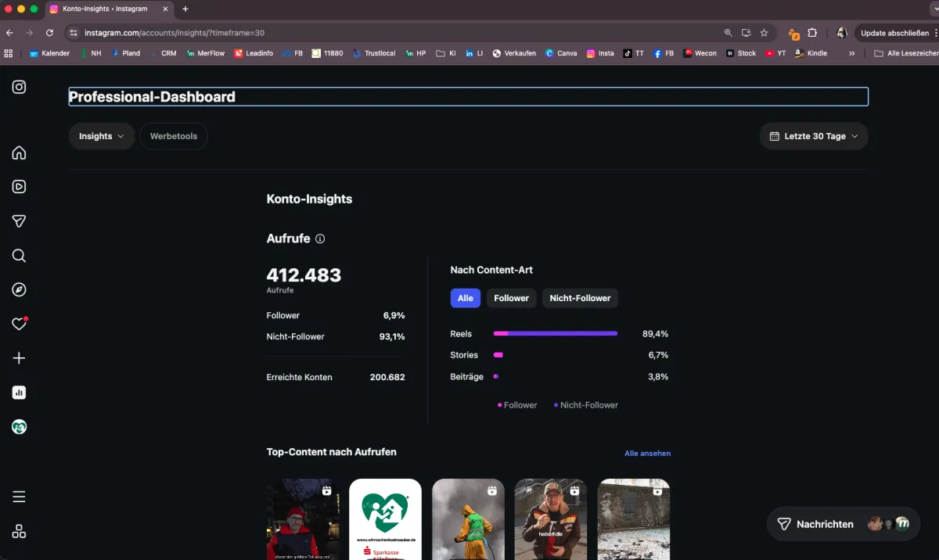Viewport: 939px width, 560px height.
Task: Open browser zoom magnifier icon
Action: pos(729,33)
